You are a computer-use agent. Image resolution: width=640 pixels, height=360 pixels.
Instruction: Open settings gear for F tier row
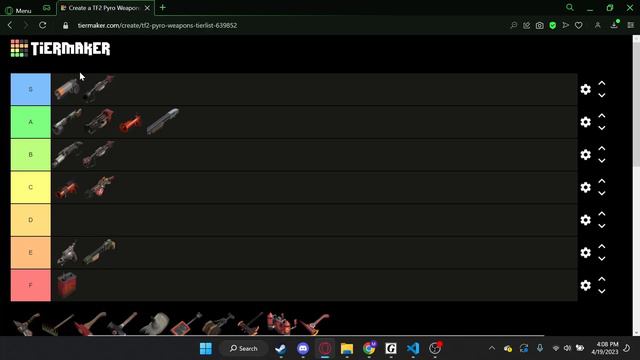[585, 285]
